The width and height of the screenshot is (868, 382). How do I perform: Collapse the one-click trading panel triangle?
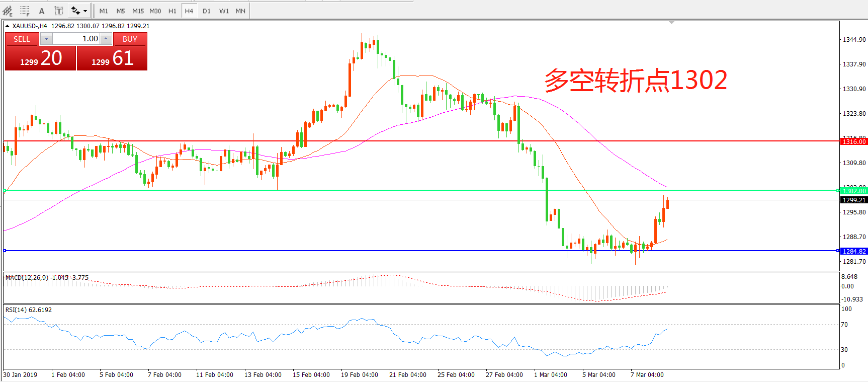pyautogui.click(x=8, y=26)
